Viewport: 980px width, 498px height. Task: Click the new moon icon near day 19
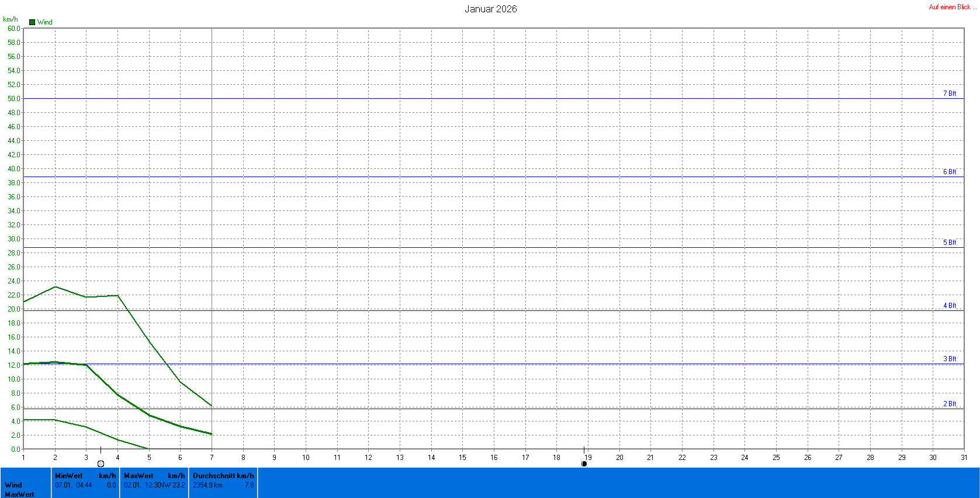[x=584, y=464]
